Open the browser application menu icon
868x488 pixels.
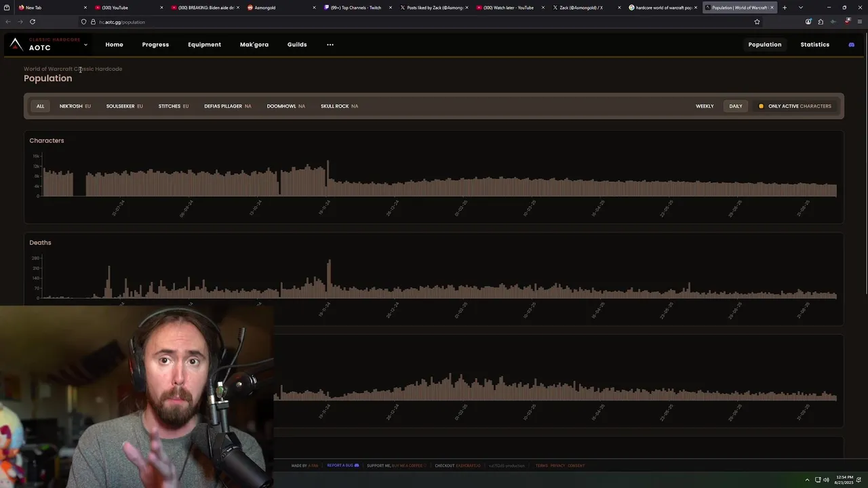860,22
